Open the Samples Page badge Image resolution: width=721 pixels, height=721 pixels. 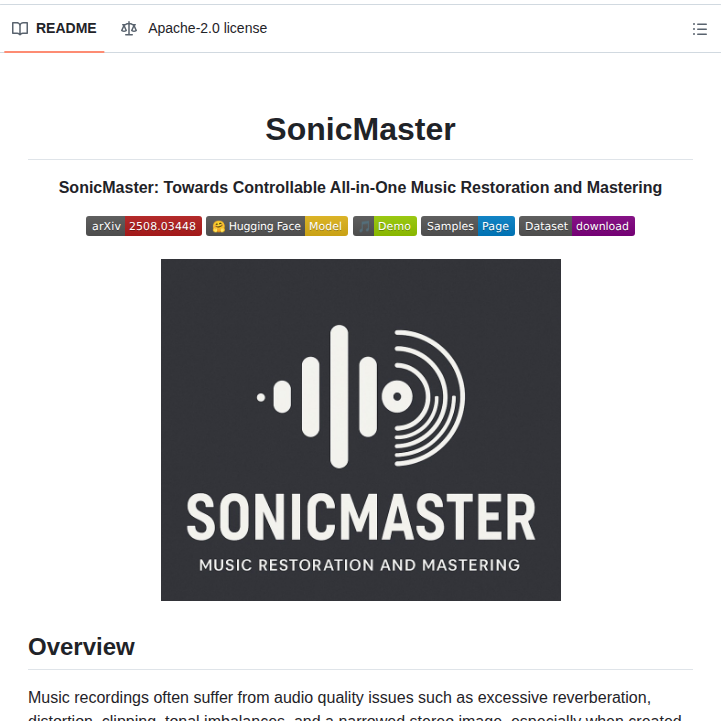coord(468,226)
